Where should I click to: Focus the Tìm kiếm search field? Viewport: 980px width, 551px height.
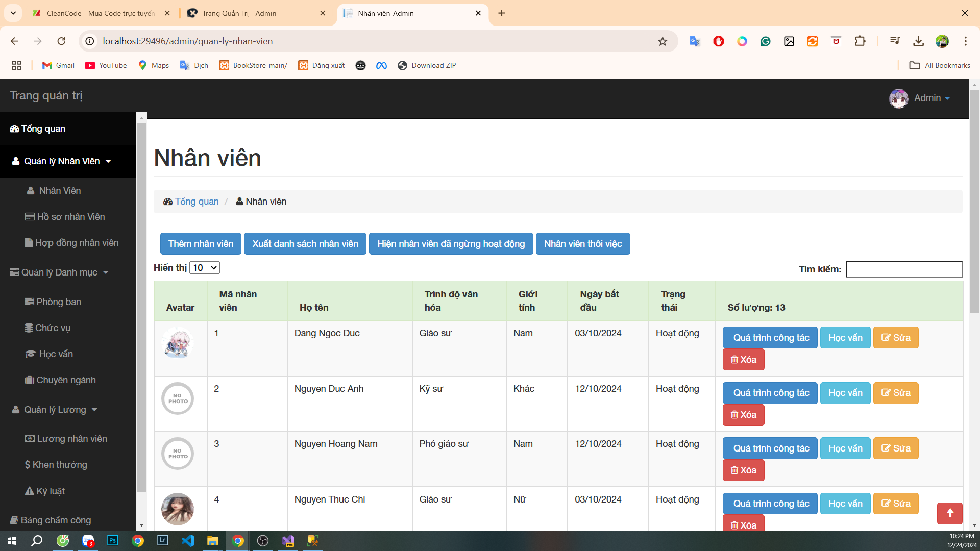(x=904, y=269)
